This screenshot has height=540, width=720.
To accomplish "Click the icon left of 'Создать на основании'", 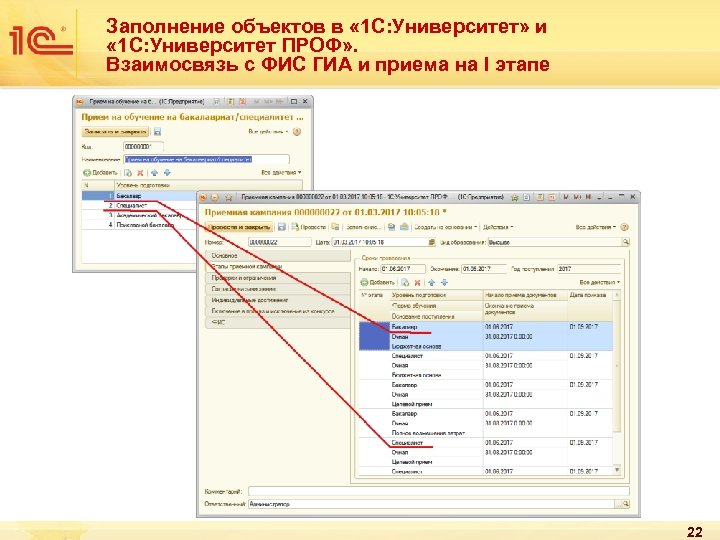I will click(405, 227).
